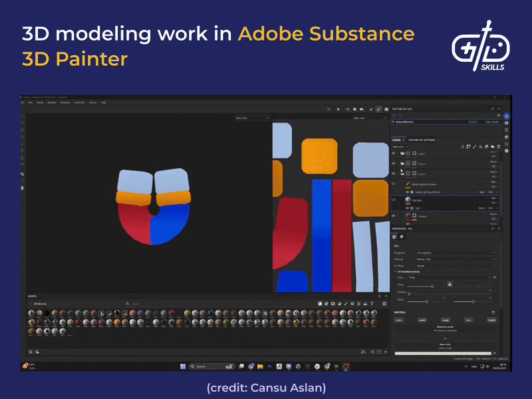Image resolution: width=532 pixels, height=399 pixels.
Task: Open the 2D viewport Base color dropdown
Action: [x=370, y=118]
